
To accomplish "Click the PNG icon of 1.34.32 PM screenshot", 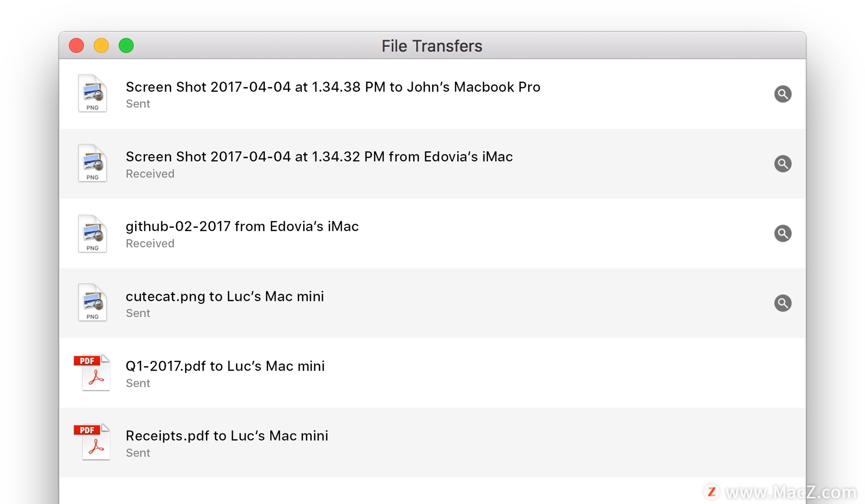I will (92, 163).
